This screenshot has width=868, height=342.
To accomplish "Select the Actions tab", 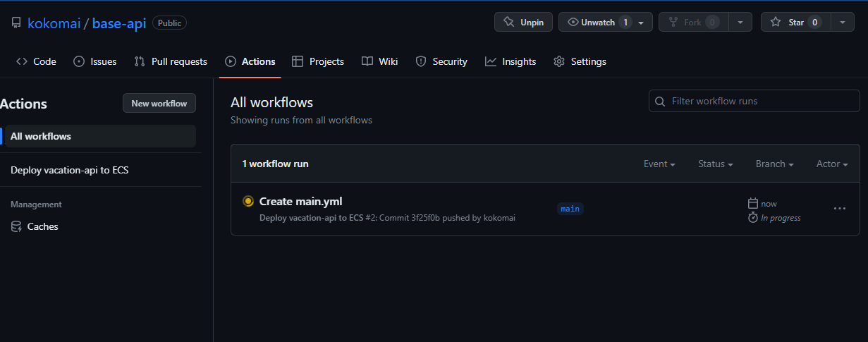I will coord(250,61).
